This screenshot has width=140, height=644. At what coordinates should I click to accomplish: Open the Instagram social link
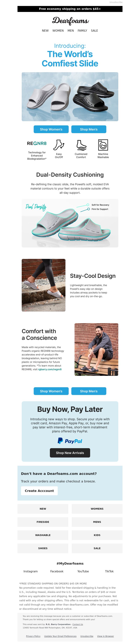click(x=31, y=571)
